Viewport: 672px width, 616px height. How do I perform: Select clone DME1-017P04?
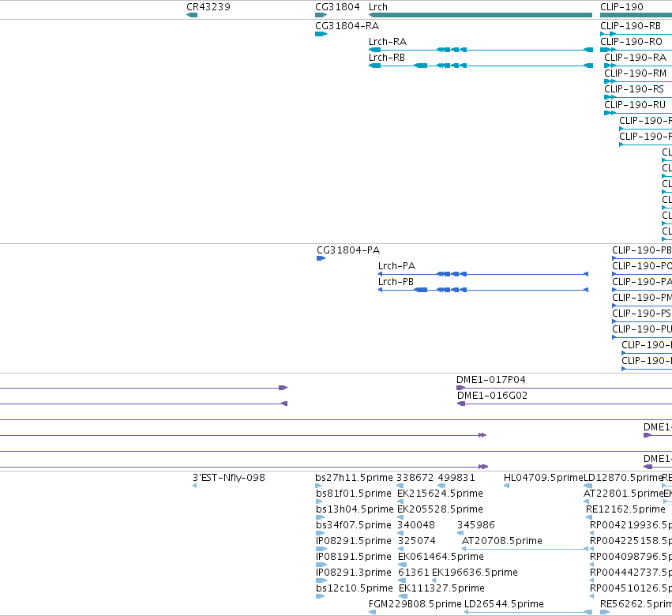pos(490,380)
